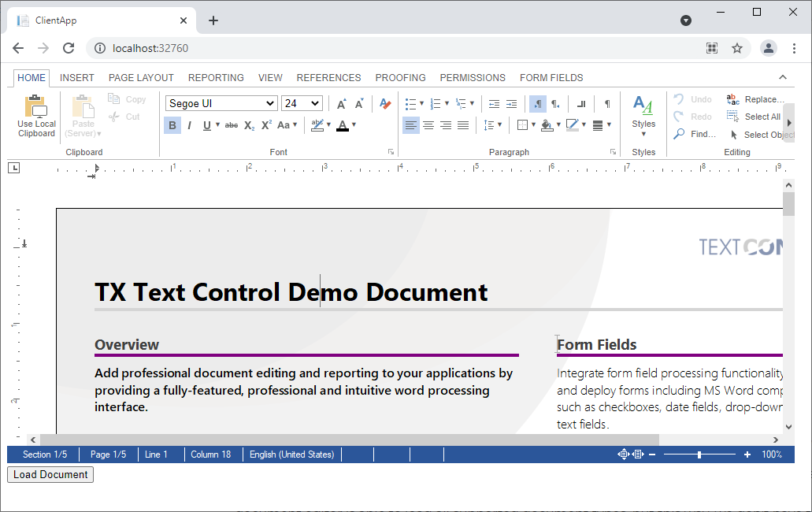The width and height of the screenshot is (812, 512).
Task: Toggle left-to-right text direction
Action: 538,104
